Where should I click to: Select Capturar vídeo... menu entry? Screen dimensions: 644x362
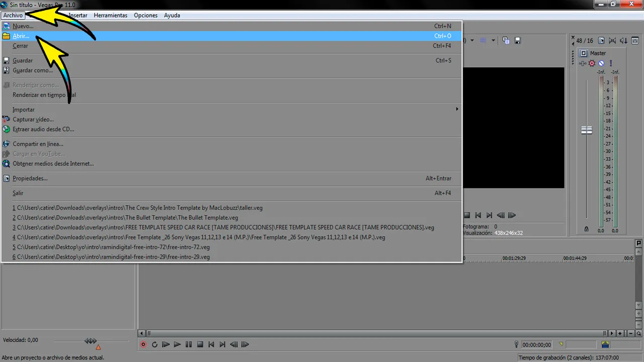coord(231,120)
